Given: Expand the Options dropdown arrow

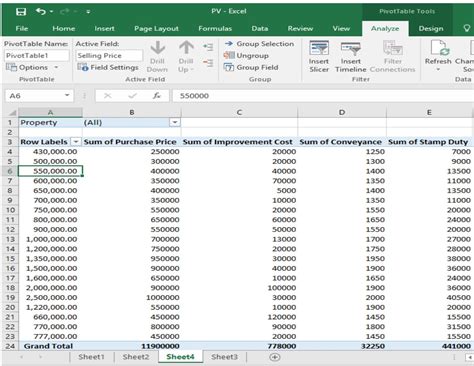Looking at the screenshot, I should [x=56, y=68].
